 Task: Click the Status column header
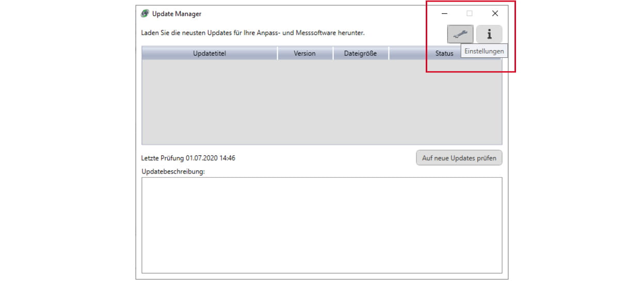click(444, 53)
